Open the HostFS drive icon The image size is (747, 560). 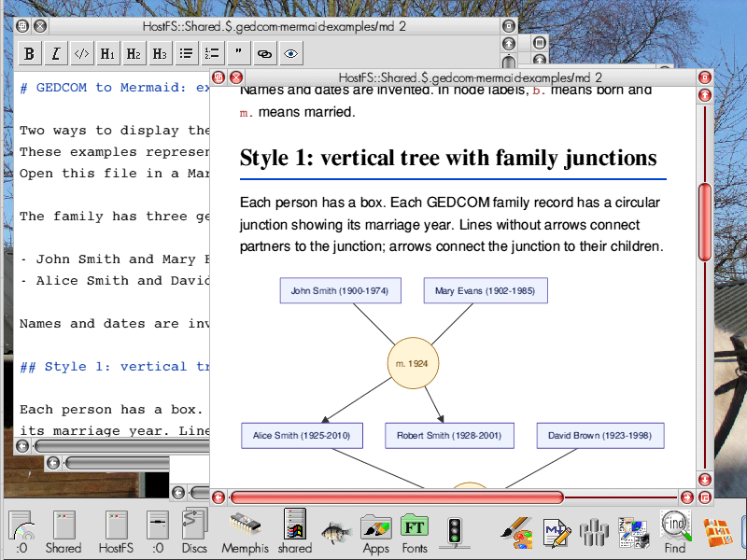116,532
